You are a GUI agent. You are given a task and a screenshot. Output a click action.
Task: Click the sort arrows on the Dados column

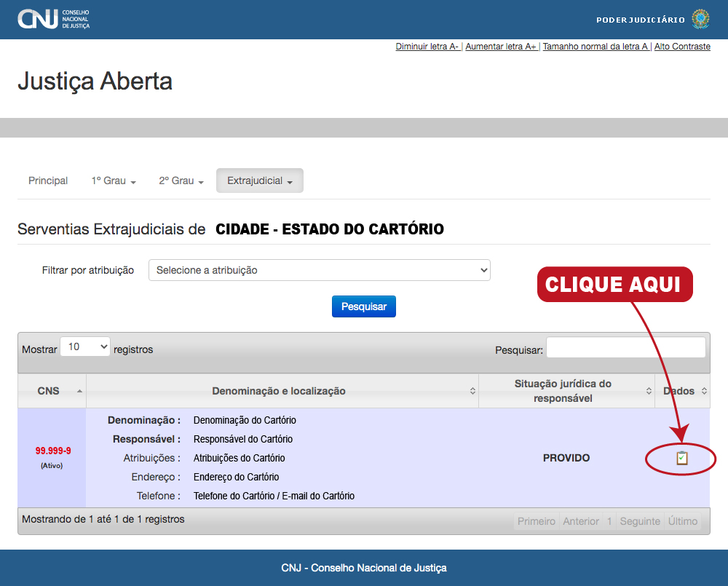[x=704, y=391]
